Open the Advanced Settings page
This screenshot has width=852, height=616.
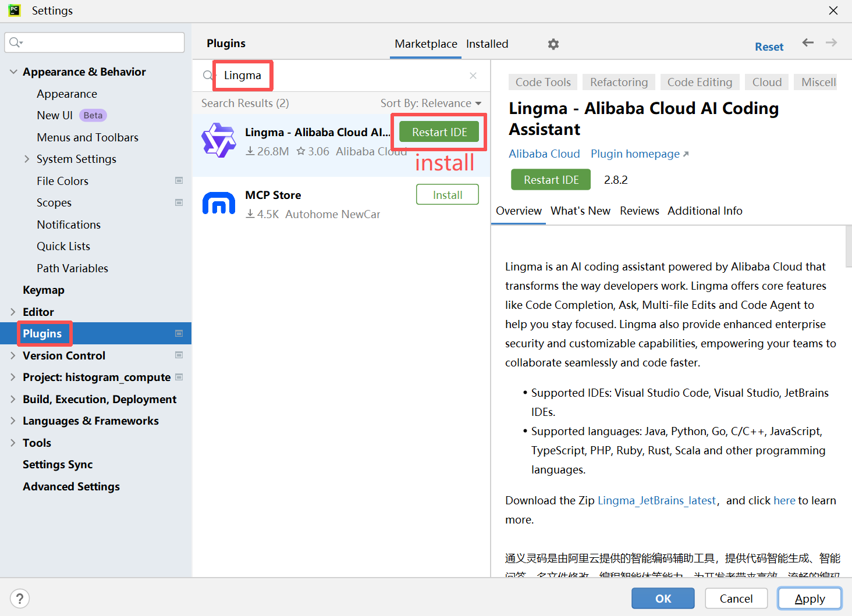71,486
